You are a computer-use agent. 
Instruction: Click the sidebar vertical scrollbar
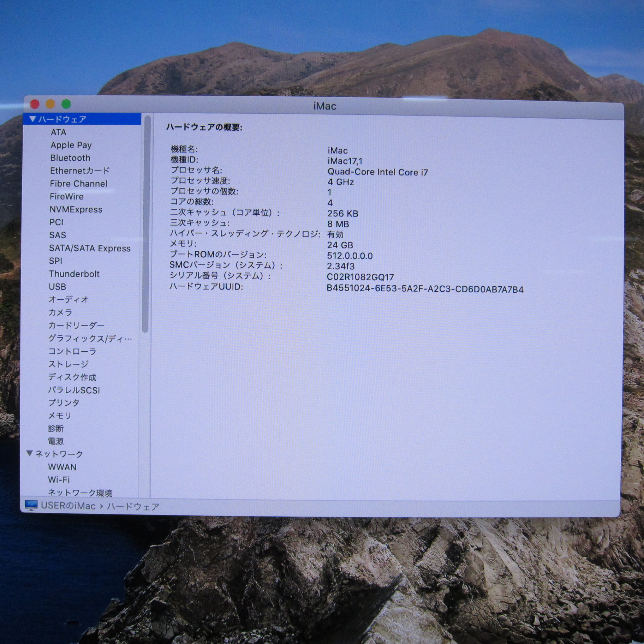click(x=147, y=224)
